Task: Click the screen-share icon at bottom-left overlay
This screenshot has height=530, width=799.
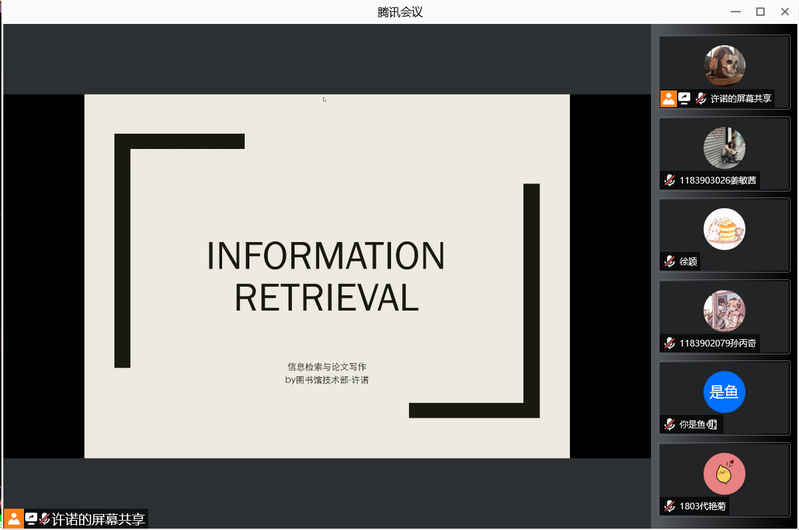Action: click(31, 519)
